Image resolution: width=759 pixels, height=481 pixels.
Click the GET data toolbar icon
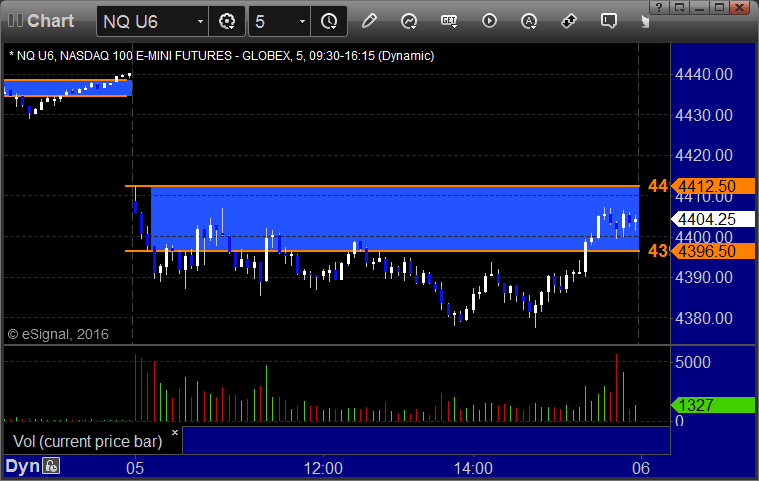[449, 21]
